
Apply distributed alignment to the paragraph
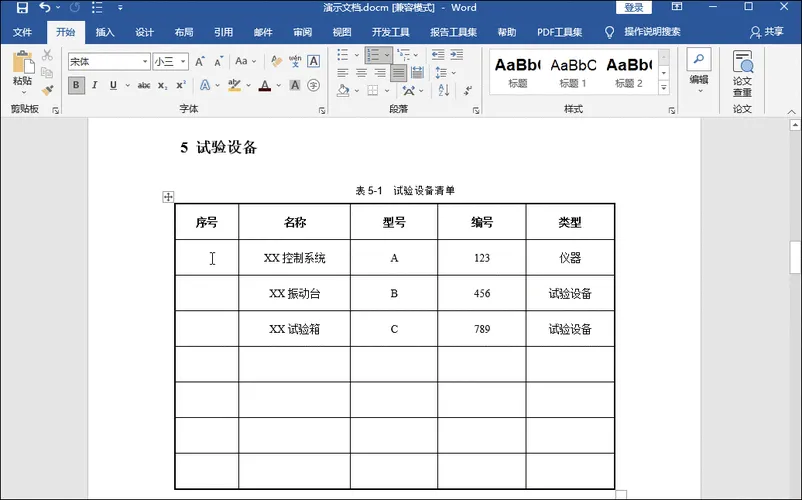point(417,73)
